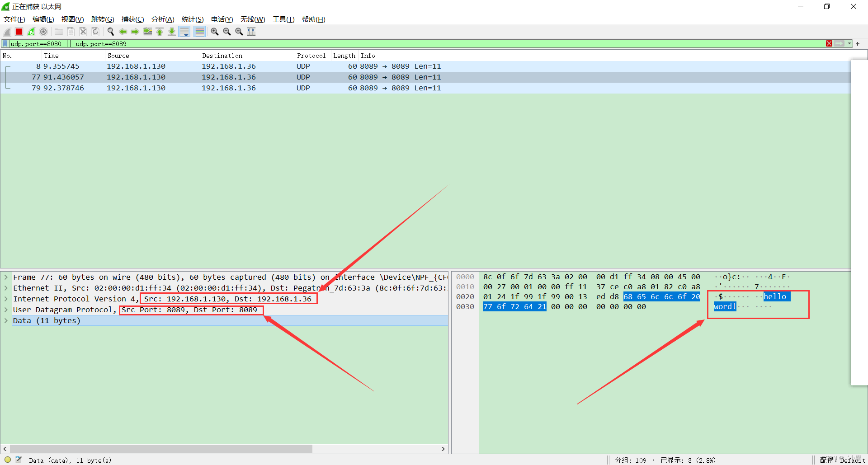Add a display filter button with plus
Viewport: 868px width, 465px height.
point(858,44)
